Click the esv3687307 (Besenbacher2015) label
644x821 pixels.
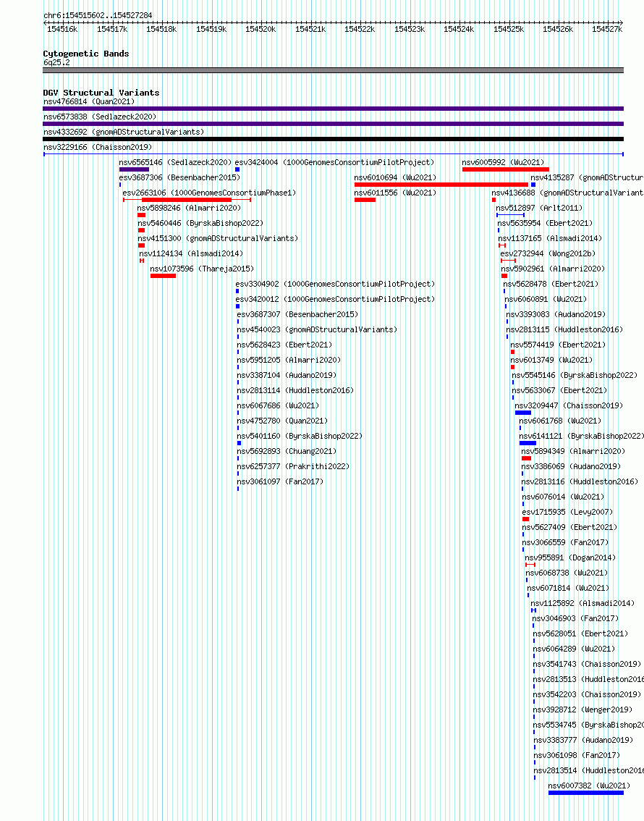tap(297, 314)
